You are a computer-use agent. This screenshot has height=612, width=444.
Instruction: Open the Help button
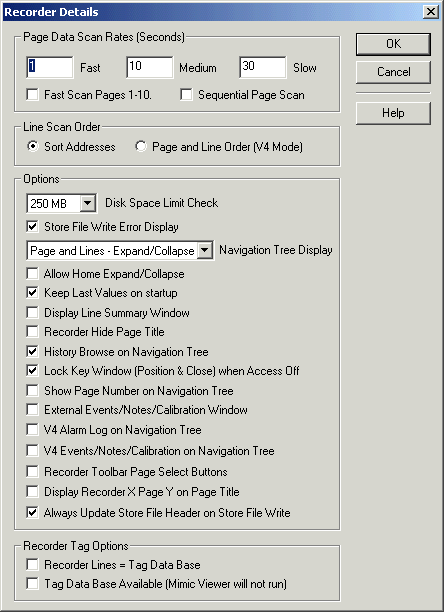pyautogui.click(x=393, y=113)
